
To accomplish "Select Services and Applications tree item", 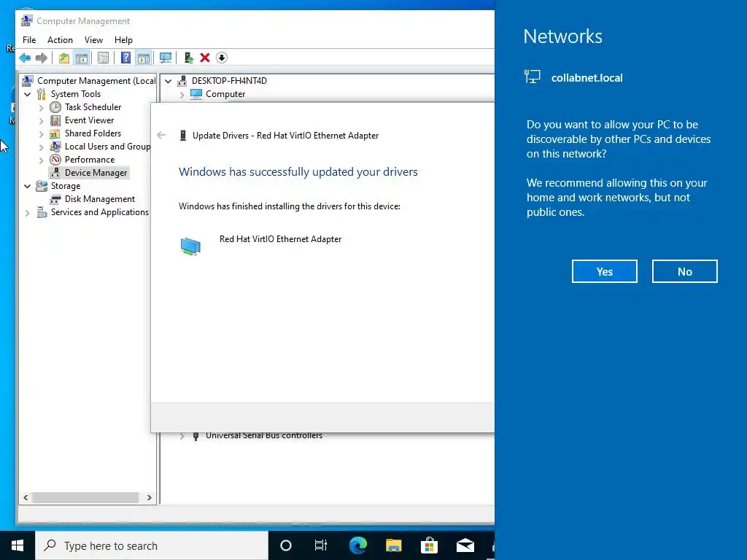I will coord(99,212).
